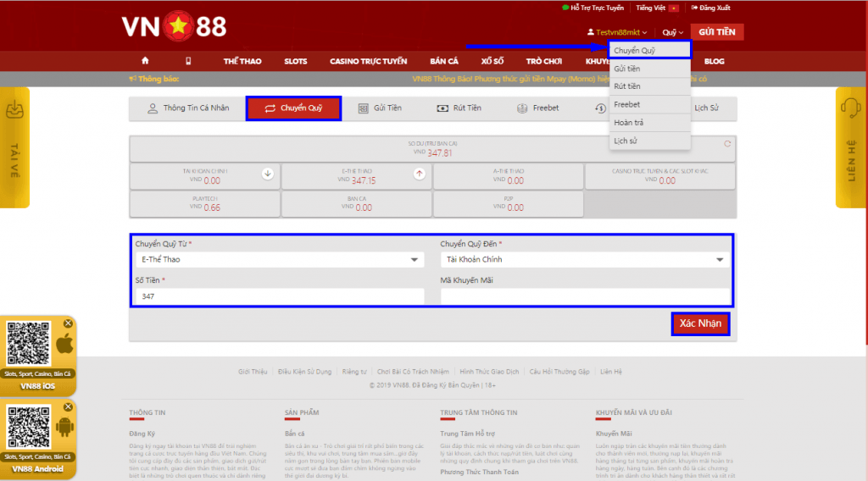Click the mobile phone icon in navbar
This screenshot has height=481, width=868.
[x=188, y=61]
